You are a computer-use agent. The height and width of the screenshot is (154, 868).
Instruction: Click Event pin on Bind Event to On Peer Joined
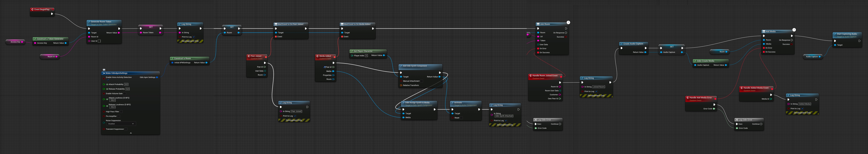(276, 37)
